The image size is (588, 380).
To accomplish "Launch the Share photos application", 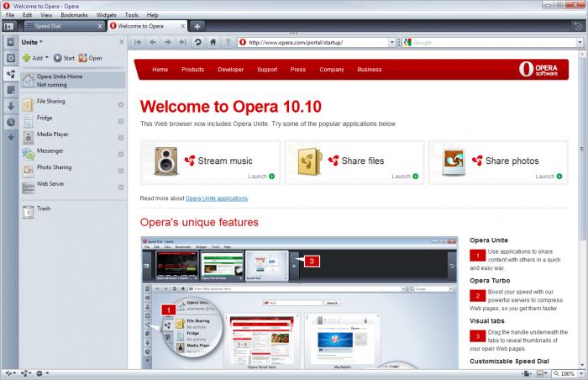I will 549,176.
